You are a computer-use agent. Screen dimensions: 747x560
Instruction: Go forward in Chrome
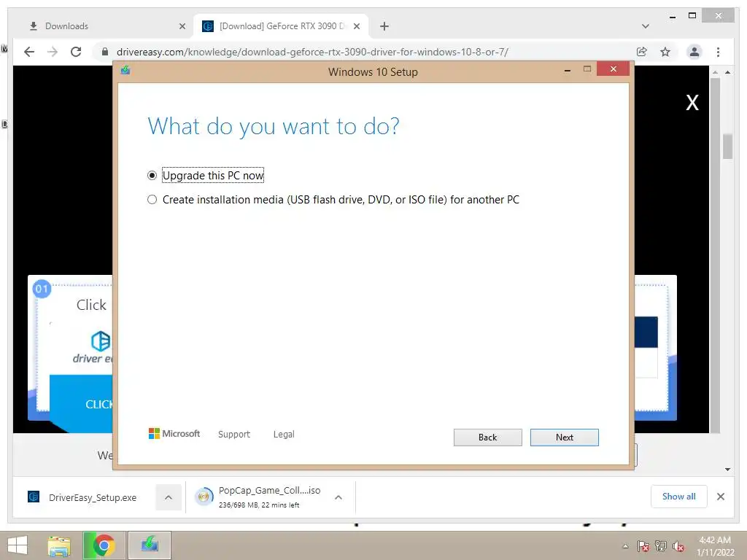[53, 52]
